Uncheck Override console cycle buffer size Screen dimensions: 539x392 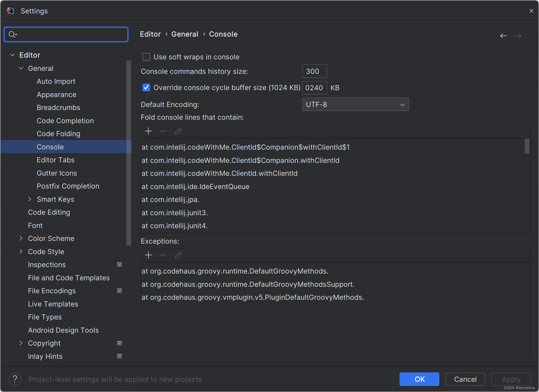(146, 88)
